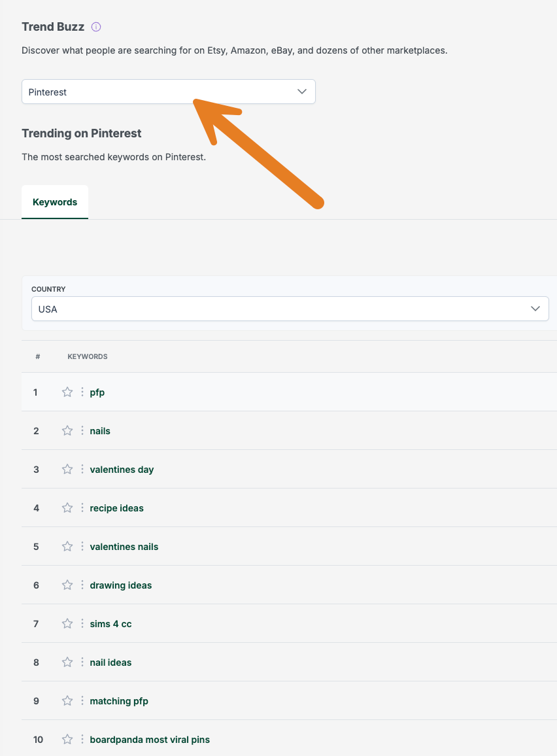557x756 pixels.
Task: Favorite the valentines day keyword
Action: point(67,469)
